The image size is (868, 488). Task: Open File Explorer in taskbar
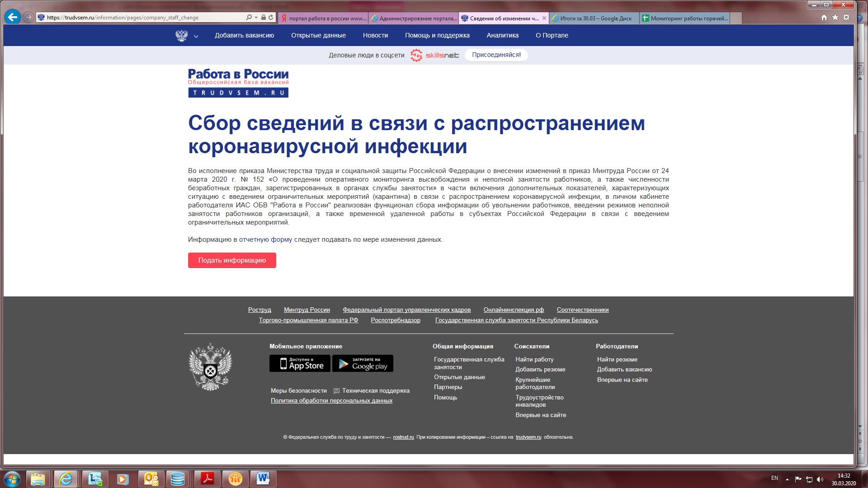click(38, 479)
